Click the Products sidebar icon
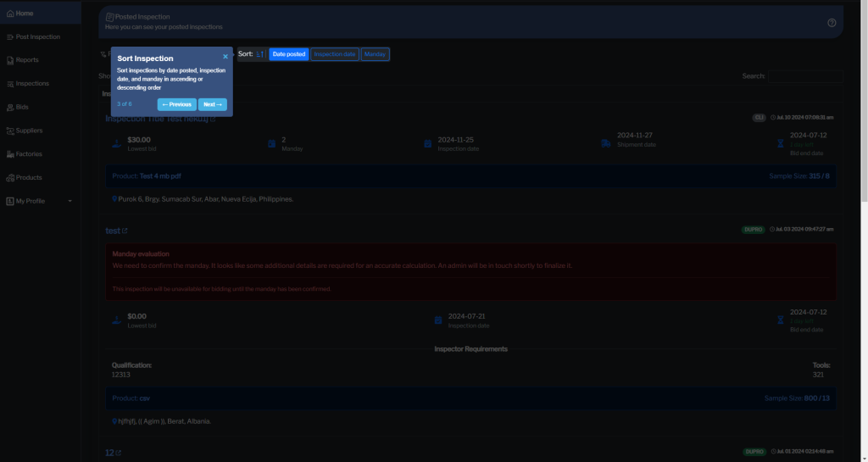The height and width of the screenshot is (462, 868). (10, 178)
